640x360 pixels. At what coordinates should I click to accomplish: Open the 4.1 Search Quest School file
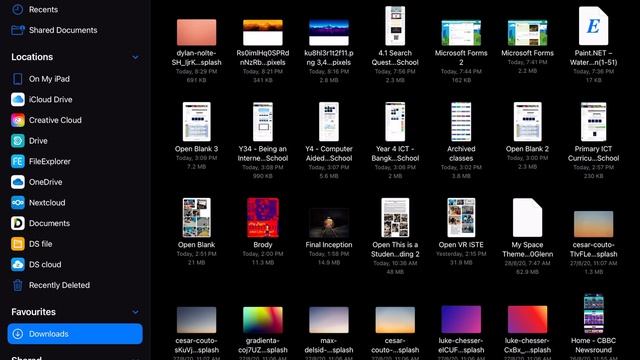tap(395, 26)
